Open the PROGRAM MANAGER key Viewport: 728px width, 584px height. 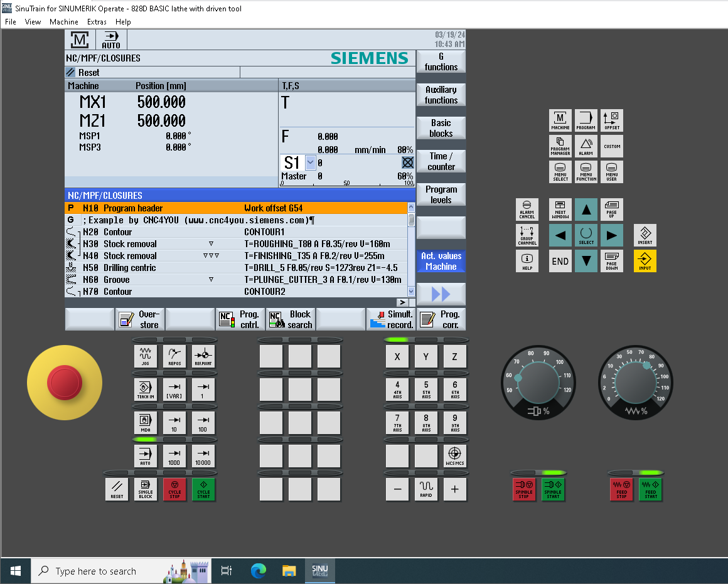(x=560, y=146)
